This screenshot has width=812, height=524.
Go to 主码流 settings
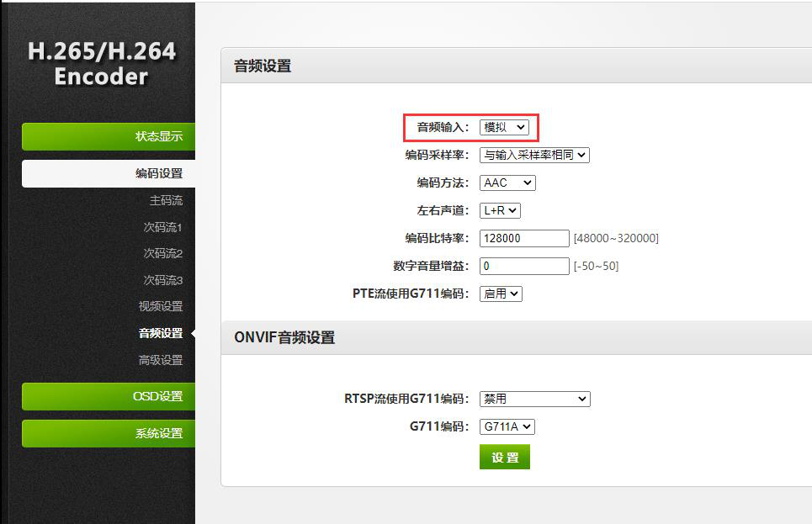click(x=166, y=200)
